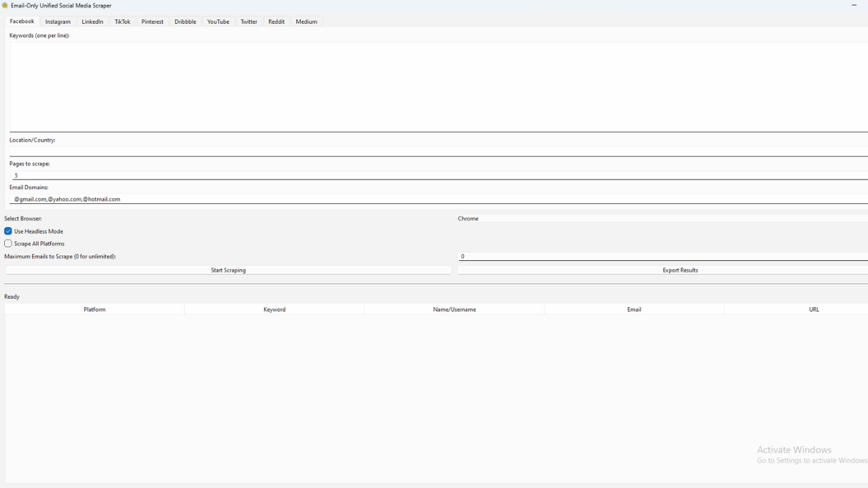
Task: Open the LinkedIn scraper tab
Action: point(92,21)
